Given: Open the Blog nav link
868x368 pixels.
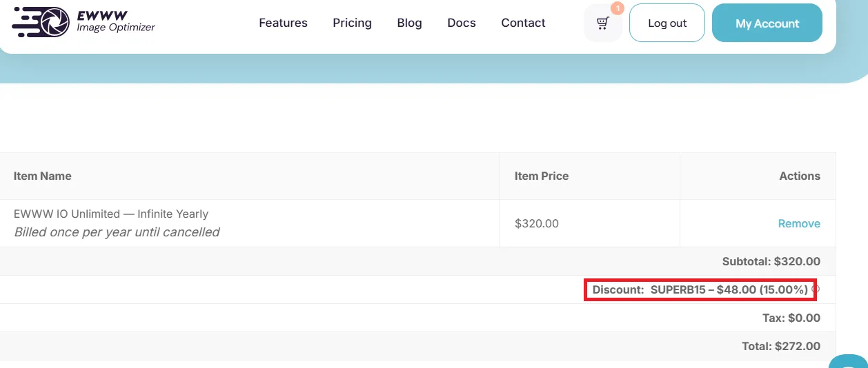Looking at the screenshot, I should (409, 23).
